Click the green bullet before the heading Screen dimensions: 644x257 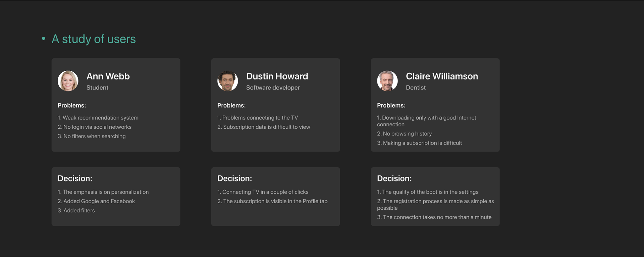(43, 38)
